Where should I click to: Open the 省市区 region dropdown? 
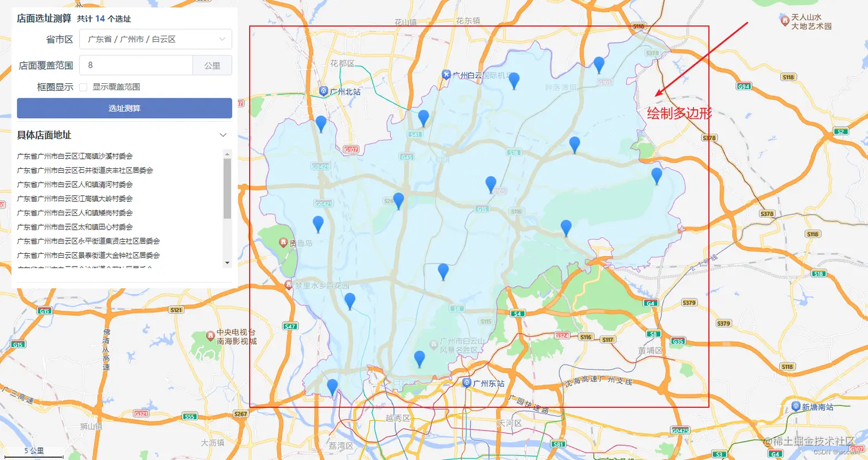coord(156,39)
